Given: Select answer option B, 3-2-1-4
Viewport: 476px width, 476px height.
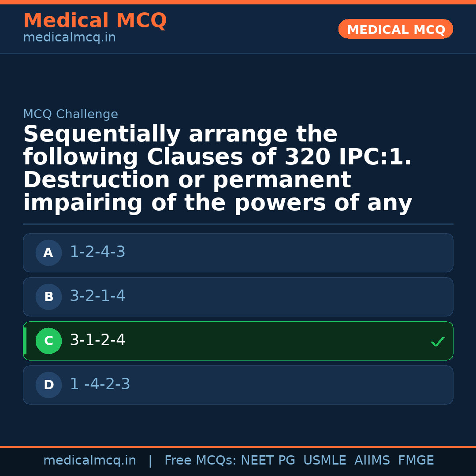Looking at the screenshot, I should (238, 297).
